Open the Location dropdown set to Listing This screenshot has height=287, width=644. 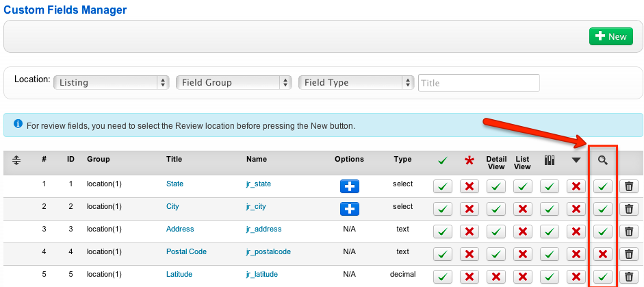111,82
